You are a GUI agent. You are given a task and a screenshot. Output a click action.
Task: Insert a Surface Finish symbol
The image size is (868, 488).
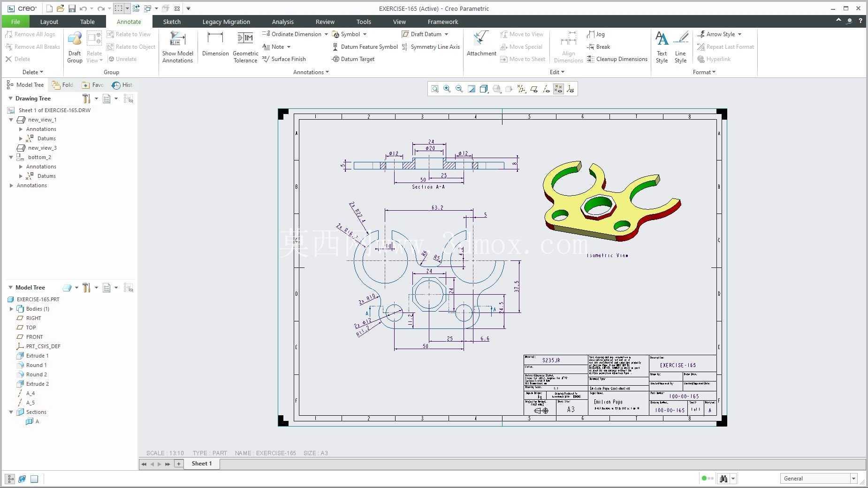point(284,59)
